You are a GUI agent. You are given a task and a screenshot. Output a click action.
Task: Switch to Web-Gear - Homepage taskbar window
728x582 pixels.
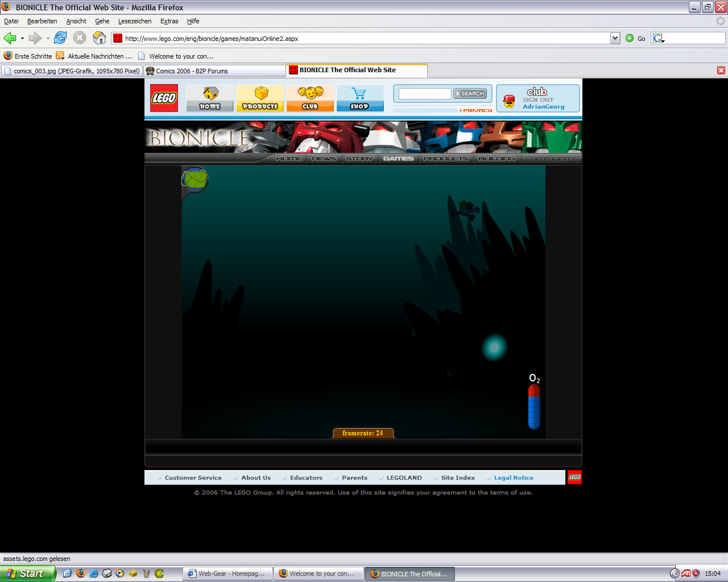coord(227,573)
